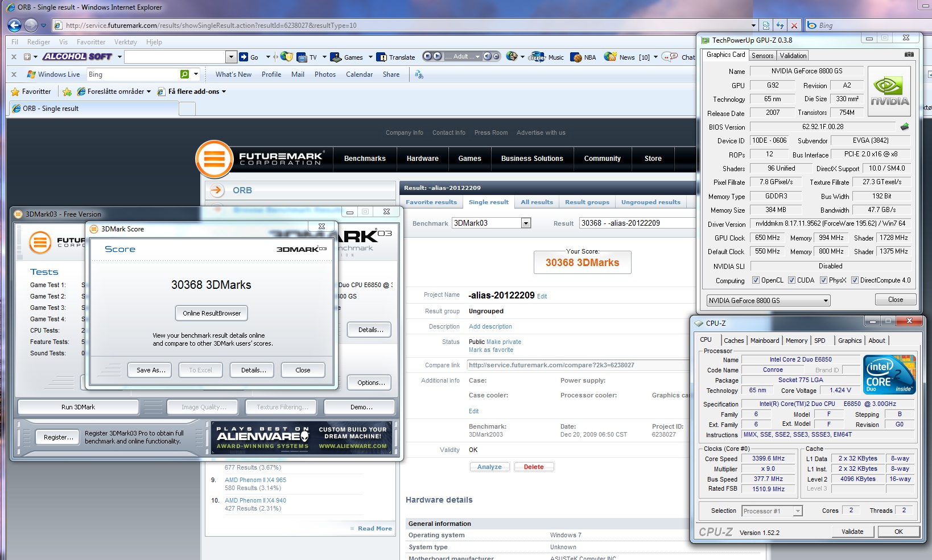Open the Caches tab in CPU-Z

click(733, 341)
